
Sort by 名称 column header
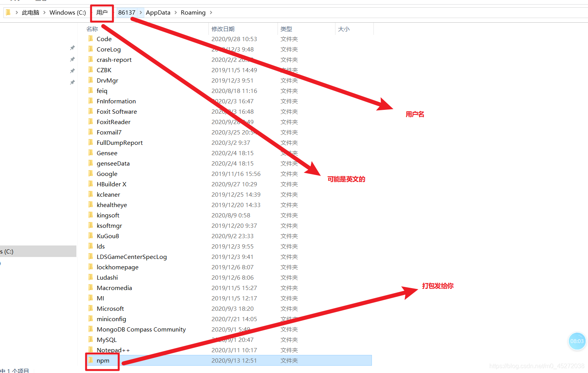pyautogui.click(x=92, y=29)
